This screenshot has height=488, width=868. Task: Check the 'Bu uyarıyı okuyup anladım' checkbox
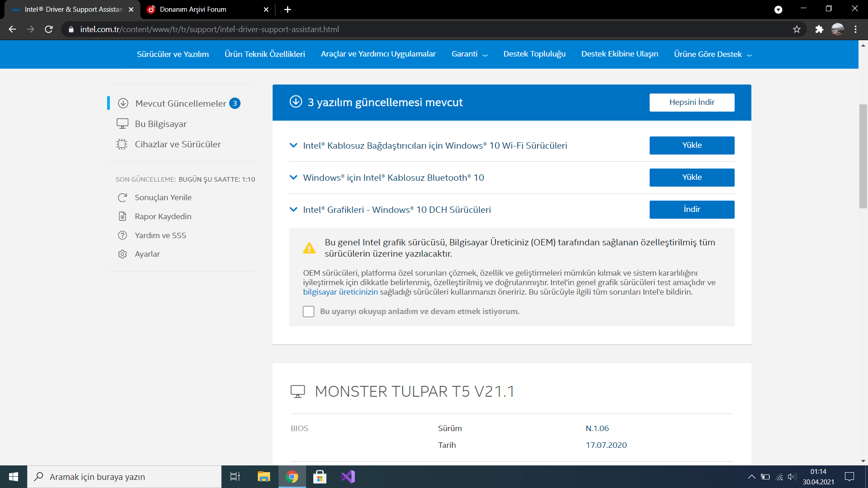coord(308,311)
